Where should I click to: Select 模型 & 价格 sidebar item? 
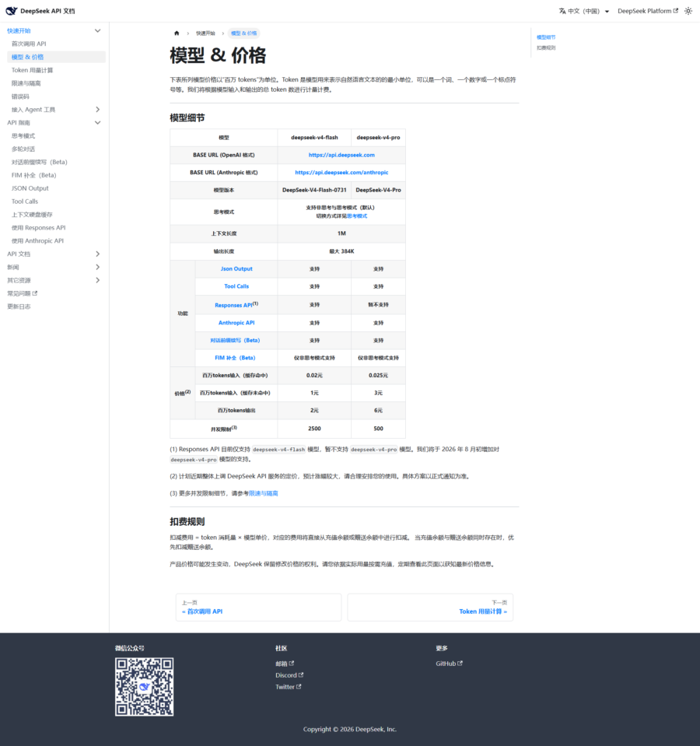(x=56, y=57)
